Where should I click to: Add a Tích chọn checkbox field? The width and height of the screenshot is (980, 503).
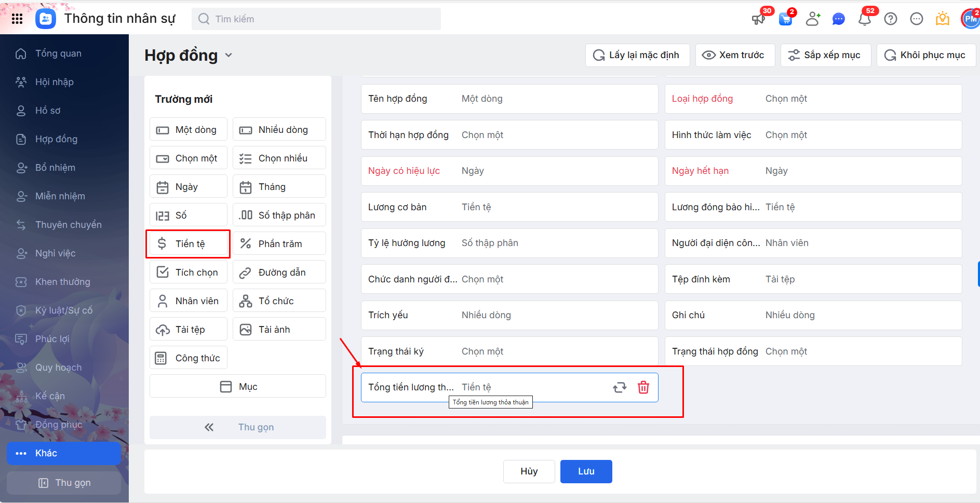pos(189,273)
